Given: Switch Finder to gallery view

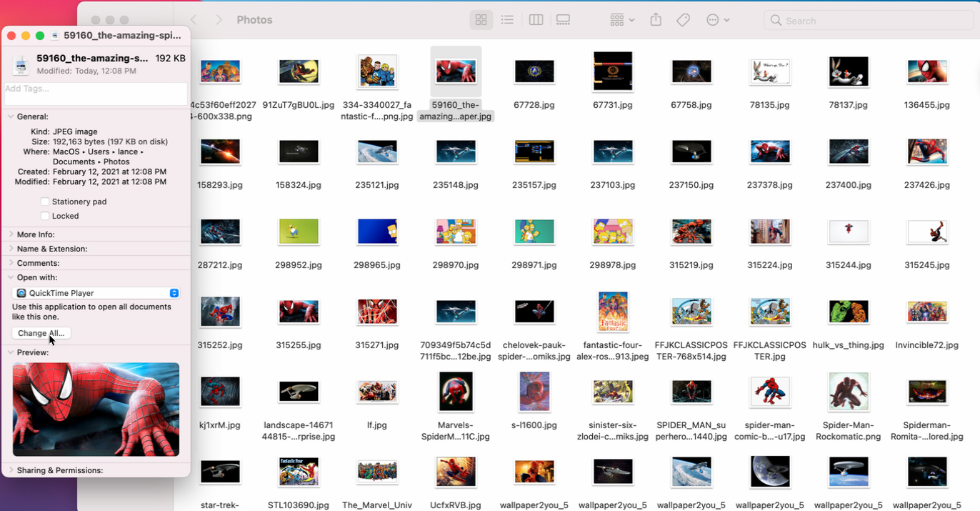Looking at the screenshot, I should point(563,20).
